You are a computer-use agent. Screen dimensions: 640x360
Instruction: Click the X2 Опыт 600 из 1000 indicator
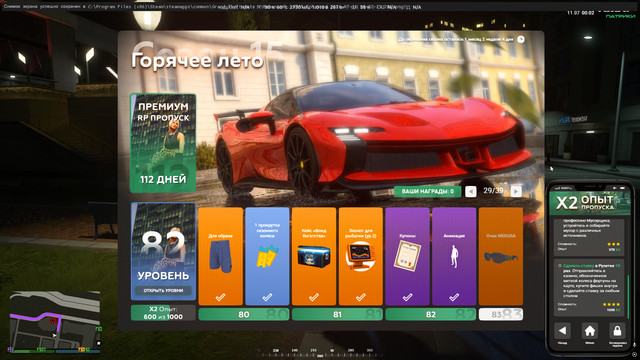coord(163,313)
